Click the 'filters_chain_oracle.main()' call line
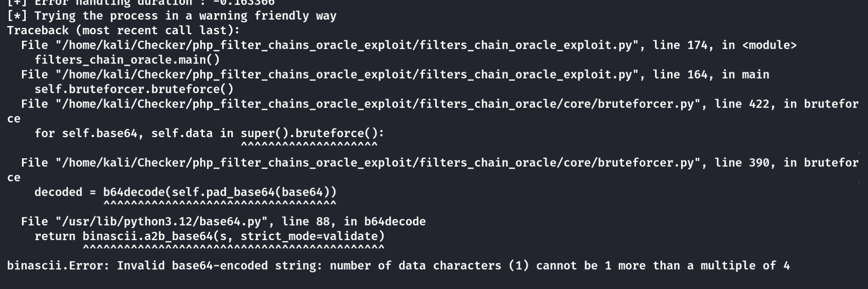The width and height of the screenshot is (868, 289). point(127,60)
